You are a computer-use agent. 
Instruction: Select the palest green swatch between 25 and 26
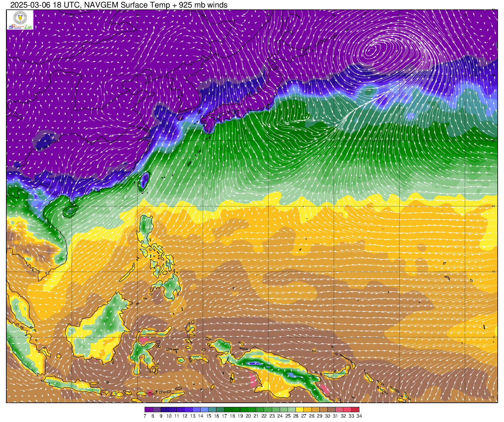292,409
